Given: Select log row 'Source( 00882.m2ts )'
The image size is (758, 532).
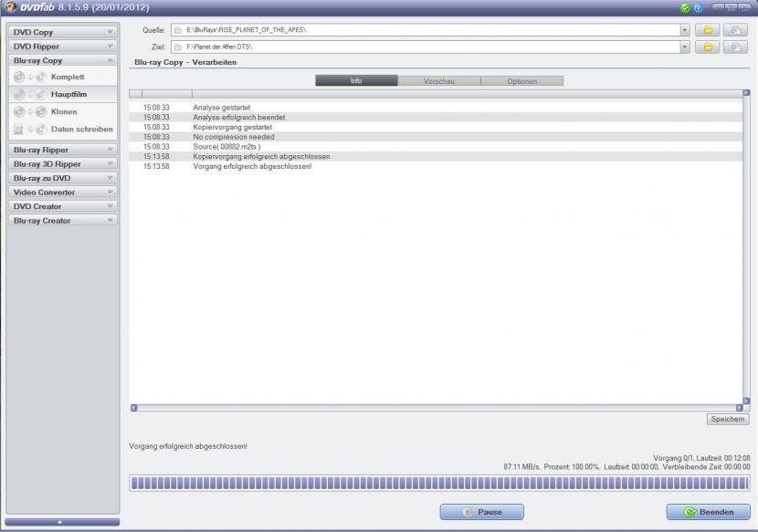Looking at the screenshot, I should pos(436,146).
